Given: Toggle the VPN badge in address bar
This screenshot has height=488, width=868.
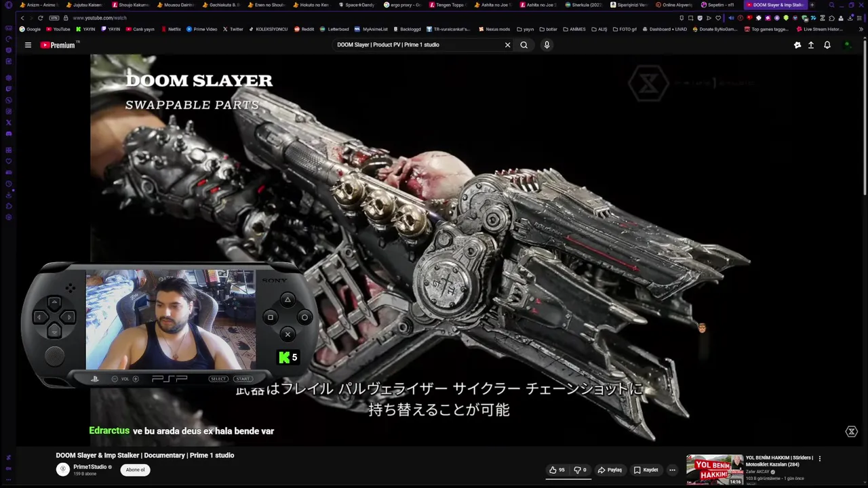Looking at the screenshot, I should [54, 18].
